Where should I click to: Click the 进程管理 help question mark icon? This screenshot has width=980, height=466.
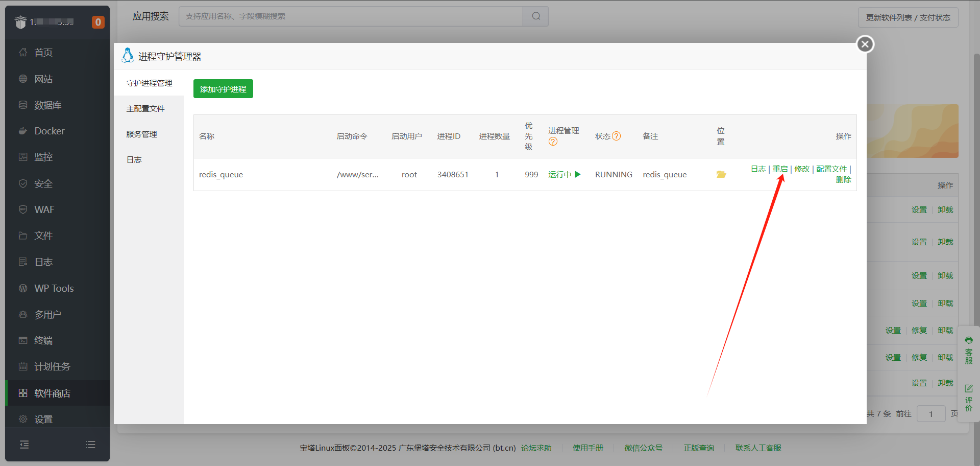553,142
